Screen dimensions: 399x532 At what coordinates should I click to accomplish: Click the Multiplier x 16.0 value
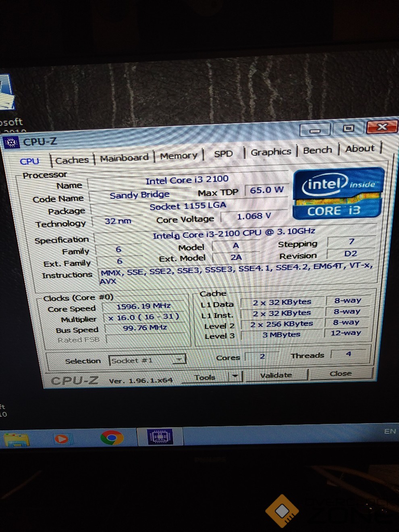coord(144,317)
